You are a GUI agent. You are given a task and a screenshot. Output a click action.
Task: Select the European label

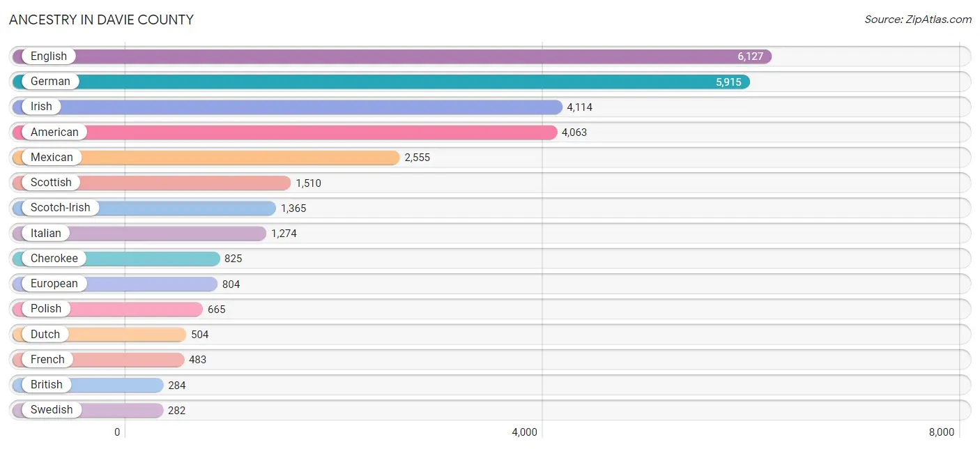click(54, 283)
